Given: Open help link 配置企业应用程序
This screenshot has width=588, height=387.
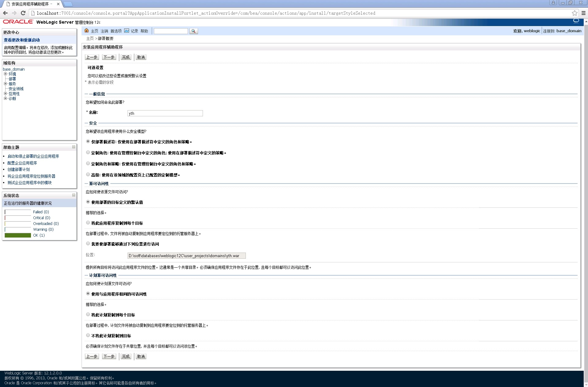Looking at the screenshot, I should (22, 163).
